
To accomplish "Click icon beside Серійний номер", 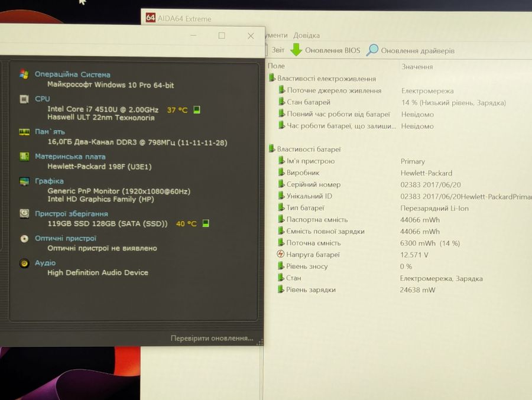I will (x=281, y=184).
